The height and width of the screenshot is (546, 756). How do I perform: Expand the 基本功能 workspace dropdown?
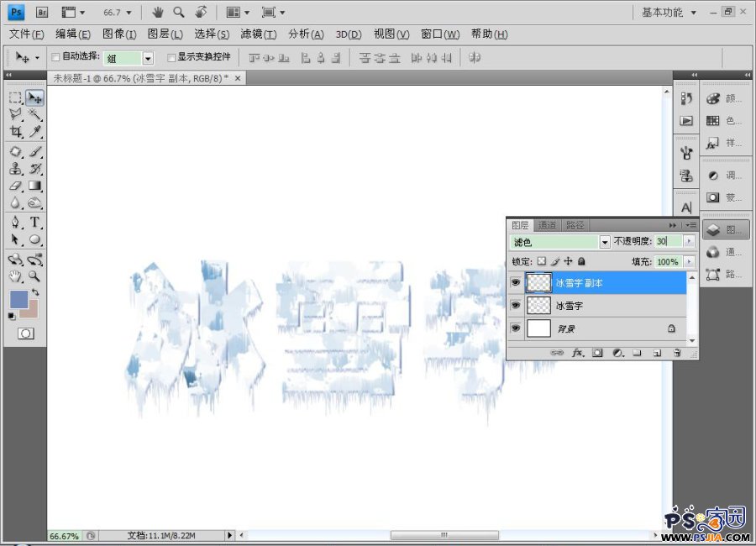pyautogui.click(x=693, y=13)
